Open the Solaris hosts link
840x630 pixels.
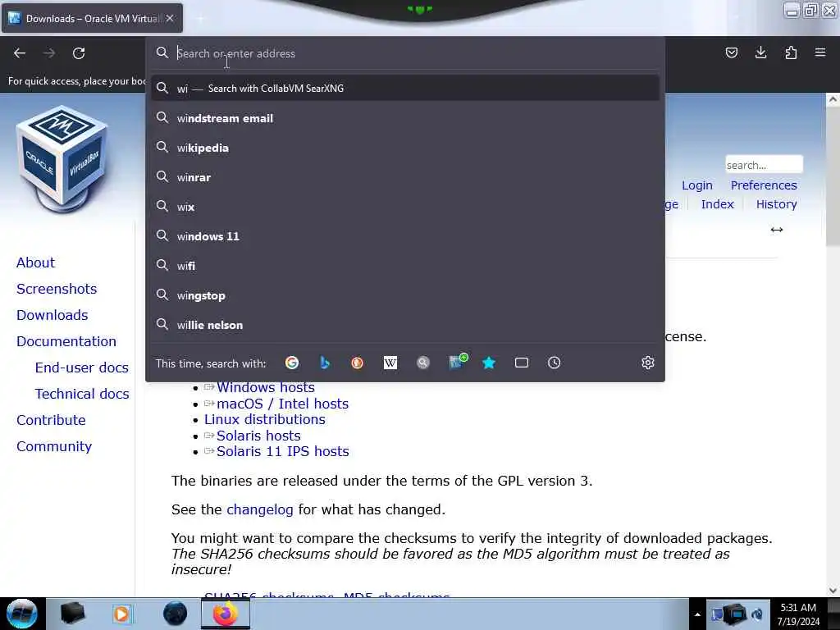click(x=258, y=436)
